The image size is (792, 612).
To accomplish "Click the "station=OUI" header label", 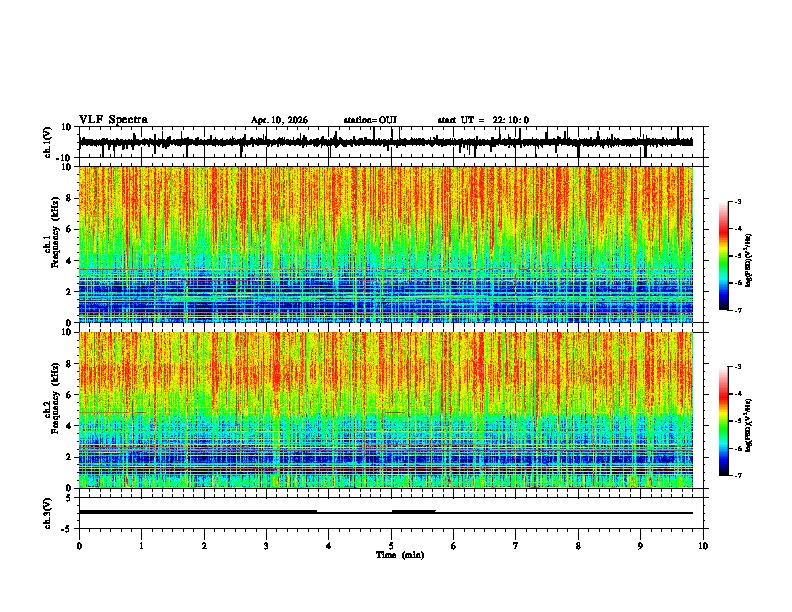I will pyautogui.click(x=370, y=120).
